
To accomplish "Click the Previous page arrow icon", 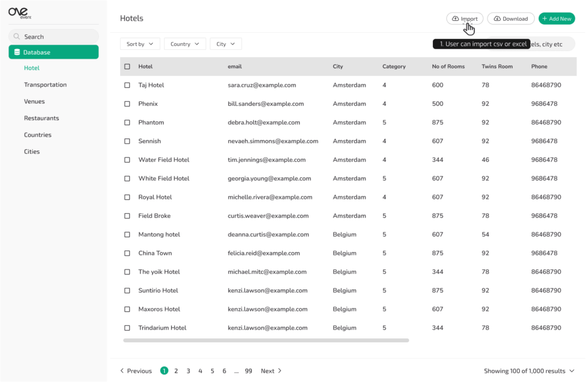I will tap(122, 371).
